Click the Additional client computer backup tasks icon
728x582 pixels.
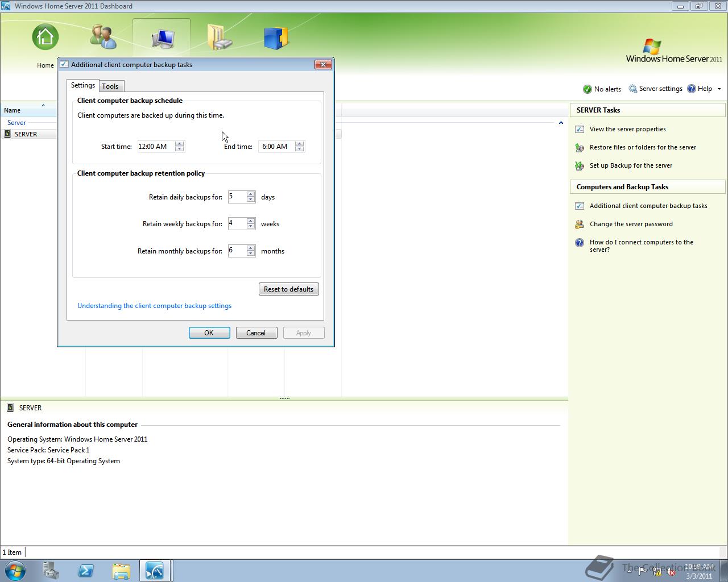580,206
